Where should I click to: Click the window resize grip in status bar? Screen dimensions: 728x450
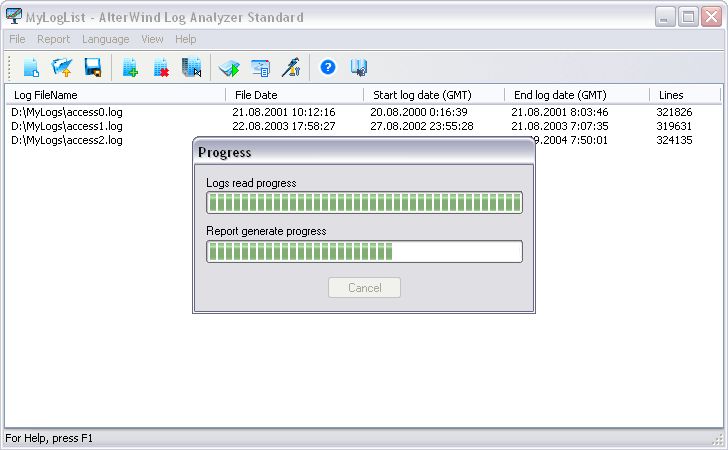click(718, 439)
